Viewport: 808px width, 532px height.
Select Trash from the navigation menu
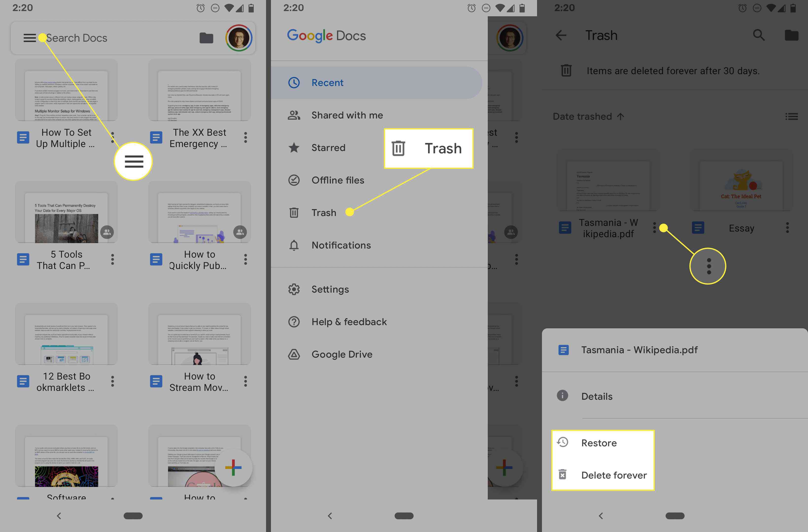pyautogui.click(x=323, y=212)
